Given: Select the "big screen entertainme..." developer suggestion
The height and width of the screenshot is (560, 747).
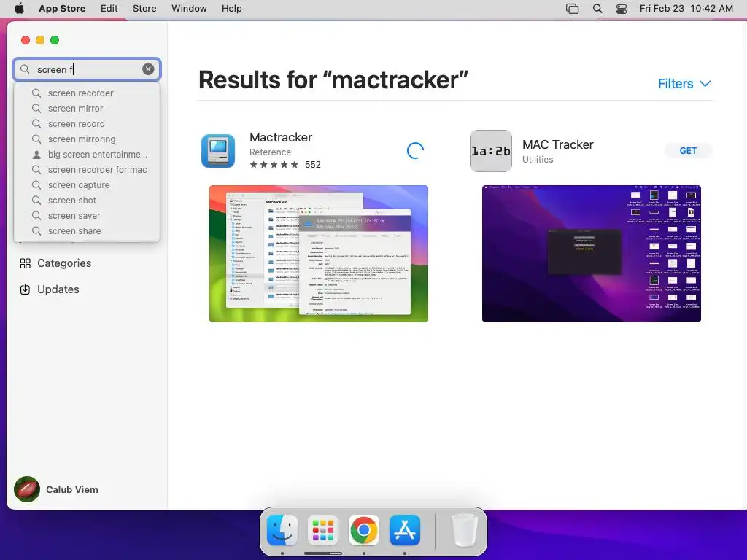Looking at the screenshot, I should pyautogui.click(x=87, y=155).
